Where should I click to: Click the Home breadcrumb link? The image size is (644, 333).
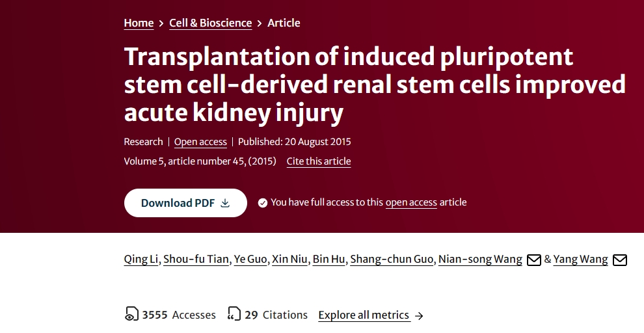[139, 23]
